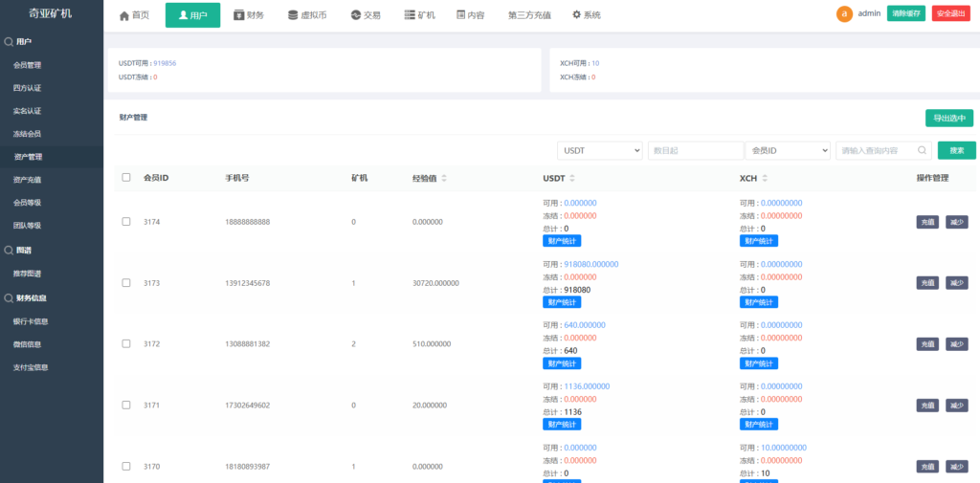
Task: Click 减少 for member 3171
Action: click(x=957, y=405)
